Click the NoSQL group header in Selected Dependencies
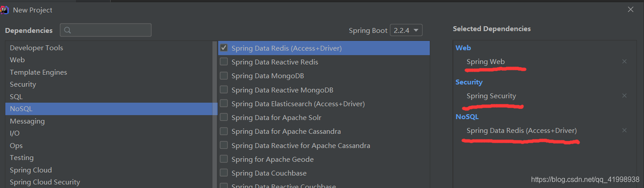 pos(467,116)
